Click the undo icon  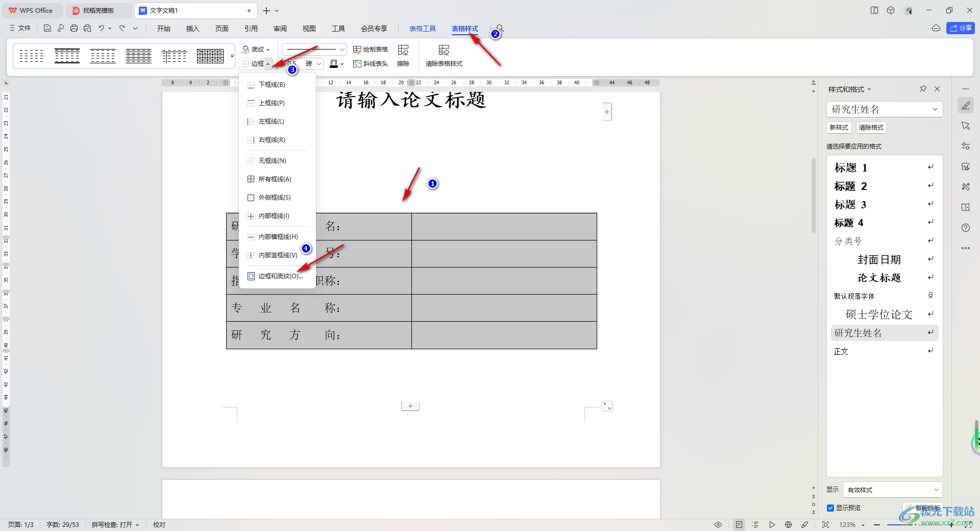(102, 28)
